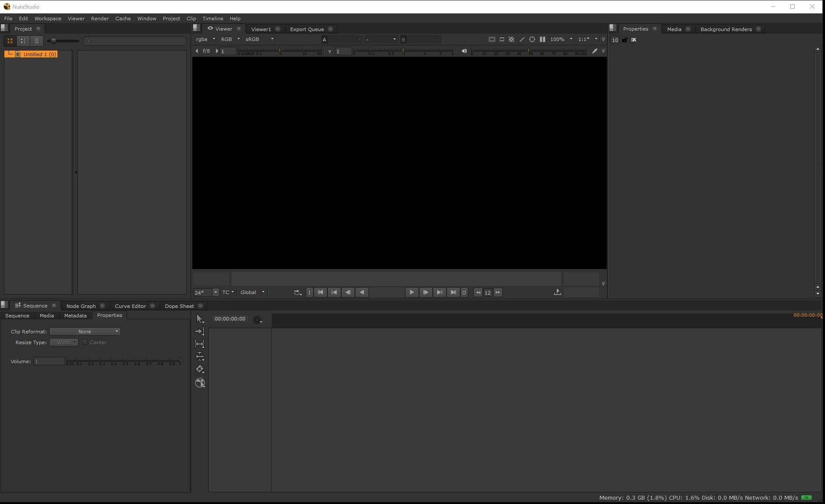Click the loop mode icon

click(x=297, y=292)
